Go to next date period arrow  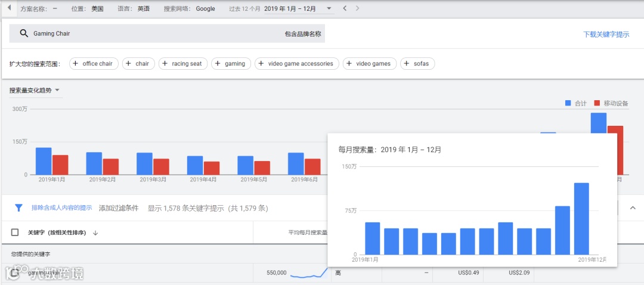(357, 8)
